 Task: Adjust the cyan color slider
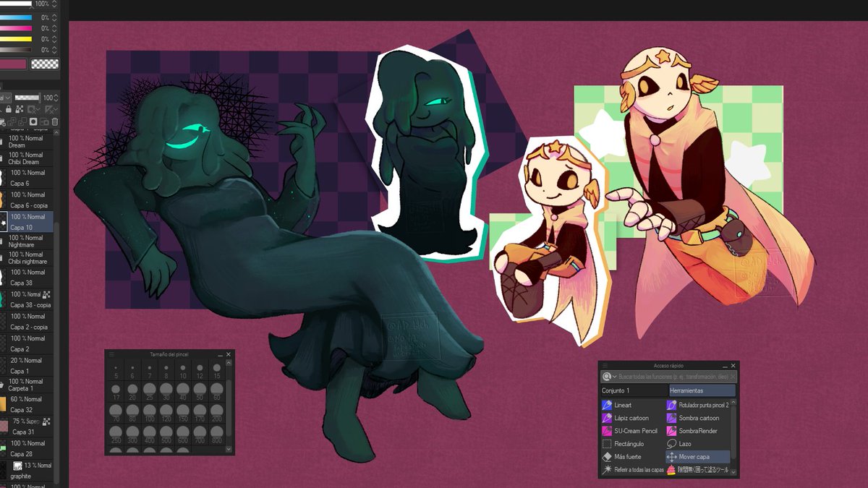[16, 17]
